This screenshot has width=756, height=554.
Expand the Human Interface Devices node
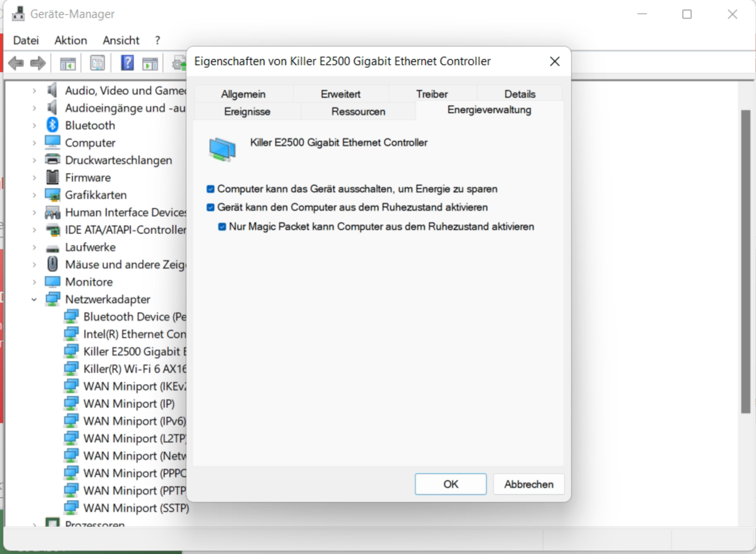[x=34, y=212]
